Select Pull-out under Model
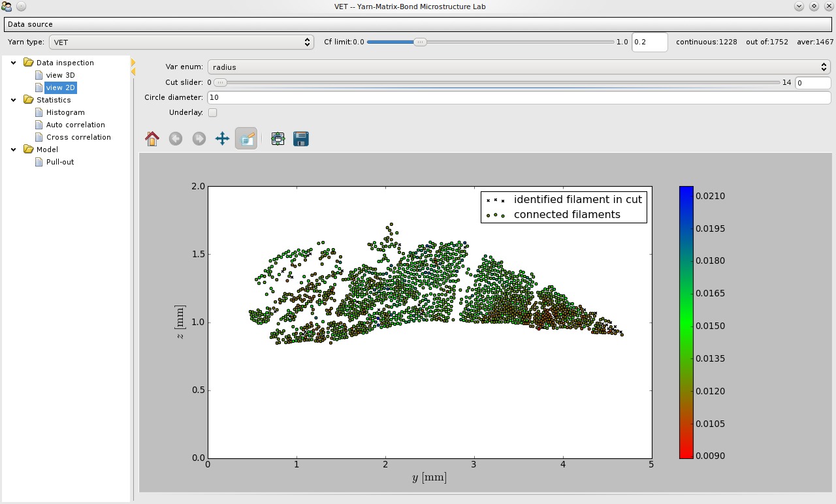Image resolution: width=836 pixels, height=504 pixels. 59,162
